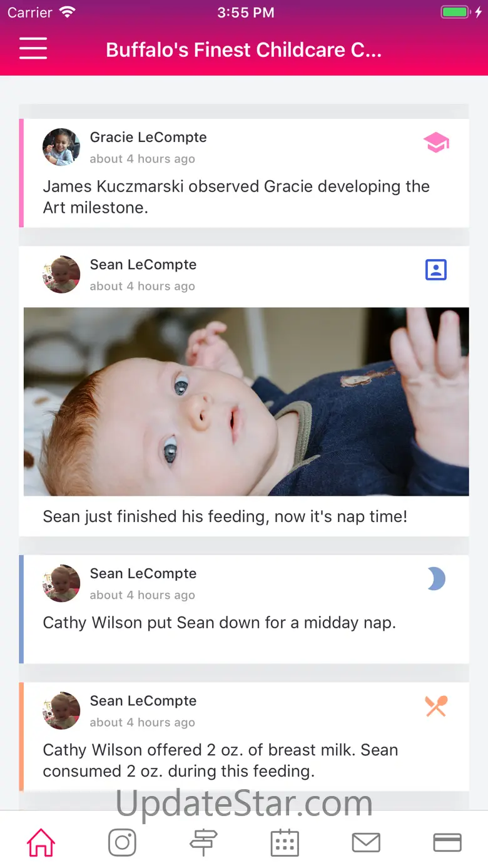Open the camera photos tab
This screenshot has height=868, width=488.
[x=122, y=842]
